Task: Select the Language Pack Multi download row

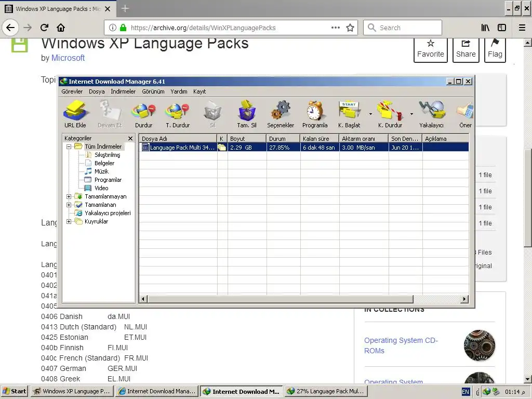Action: click(x=304, y=147)
